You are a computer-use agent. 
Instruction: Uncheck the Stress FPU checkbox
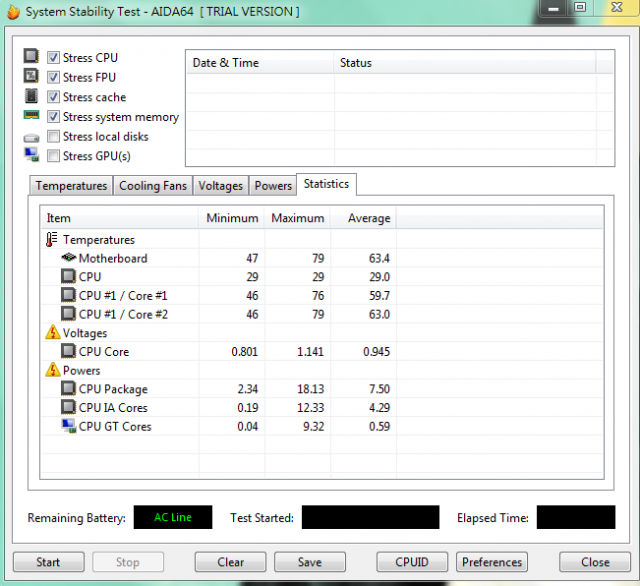pos(53,77)
